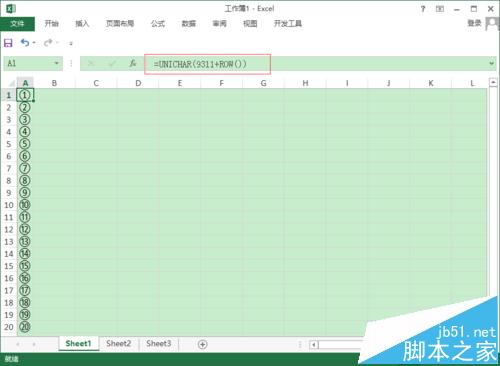The height and width of the screenshot is (366, 500).
Task: Click the 就绪 status bar indicator
Action: 11,359
